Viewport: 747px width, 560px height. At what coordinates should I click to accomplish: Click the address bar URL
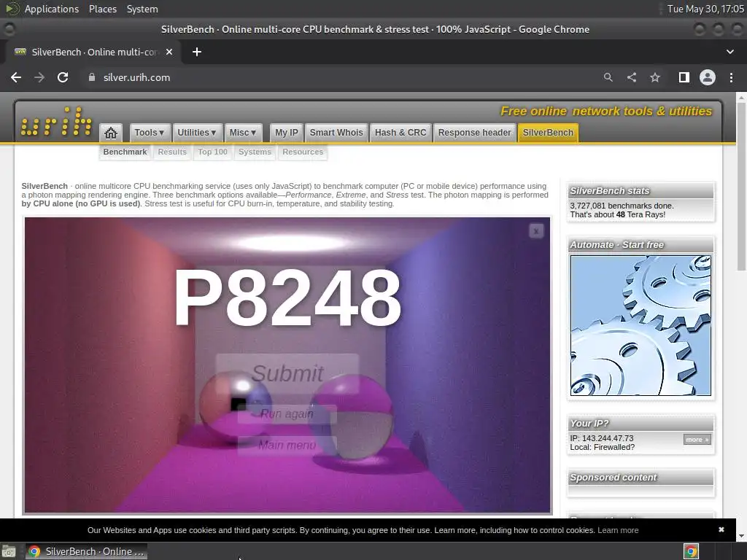click(136, 77)
